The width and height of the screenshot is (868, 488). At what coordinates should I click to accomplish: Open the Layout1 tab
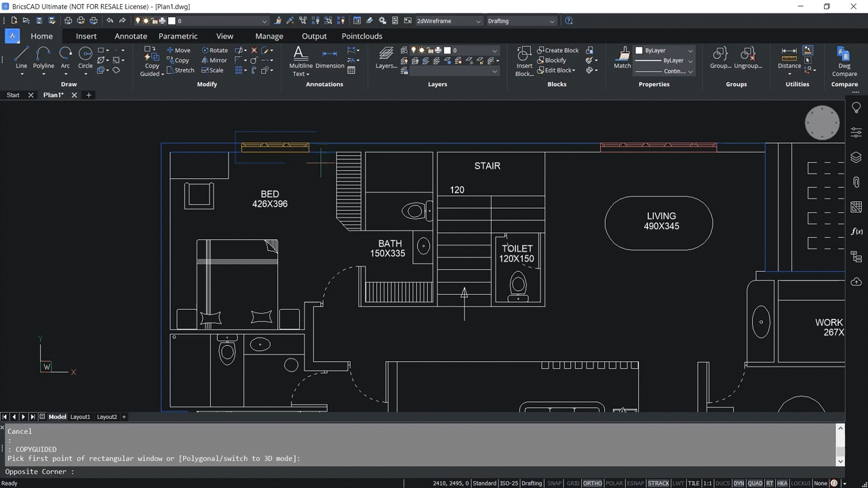80,417
